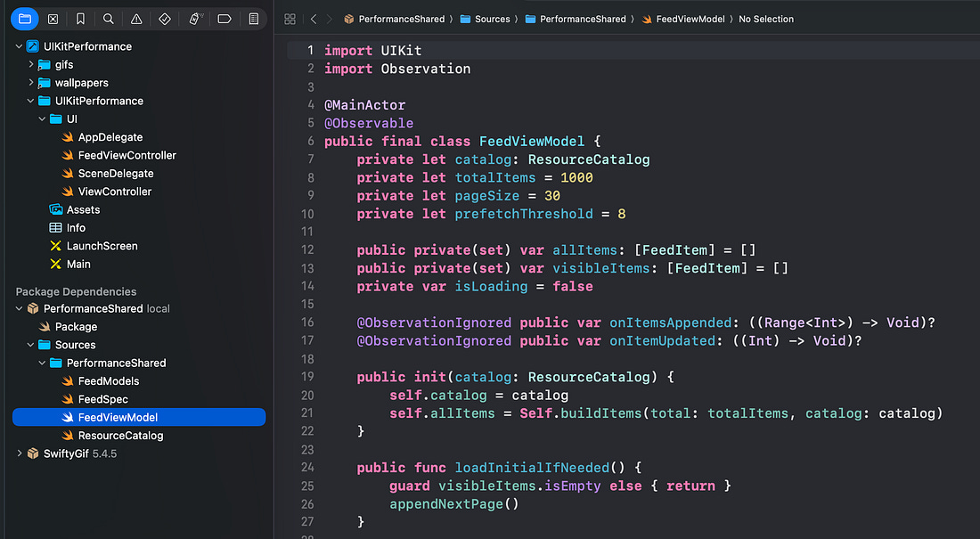
Task: Open the Breakpoint navigator
Action: pos(225,19)
